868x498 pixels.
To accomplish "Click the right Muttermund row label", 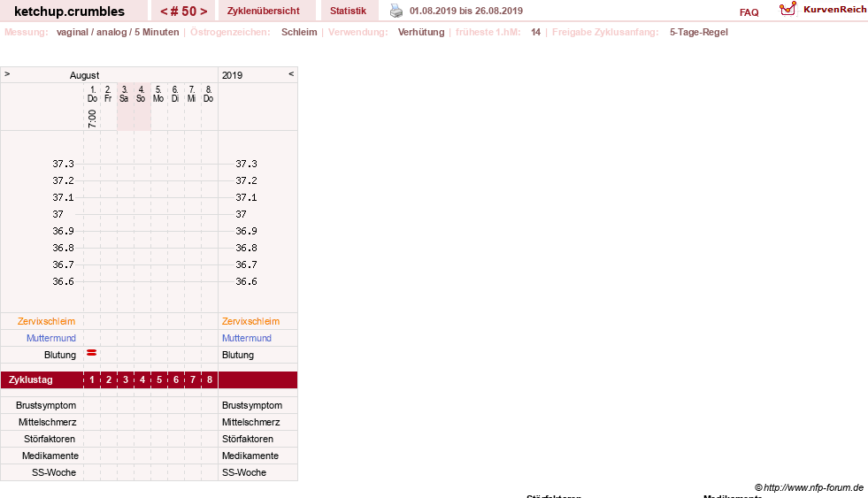I will [247, 338].
